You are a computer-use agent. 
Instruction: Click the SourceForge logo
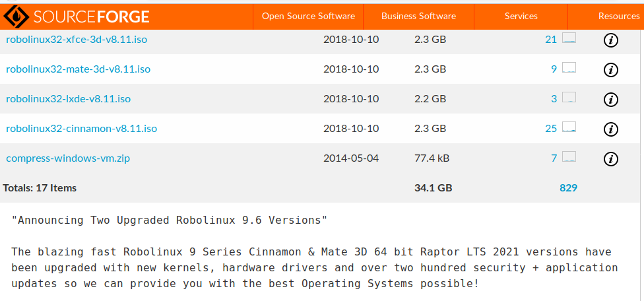[76, 17]
